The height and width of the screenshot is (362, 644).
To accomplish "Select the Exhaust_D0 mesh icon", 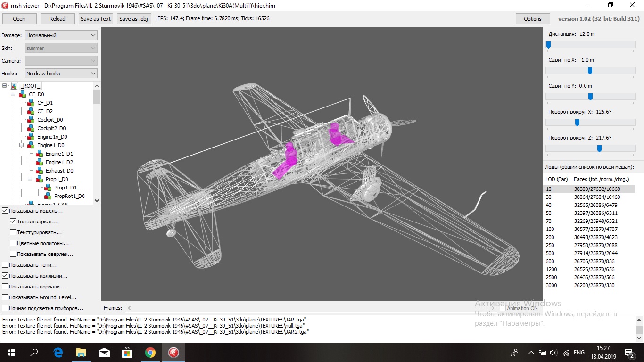I will click(x=40, y=171).
